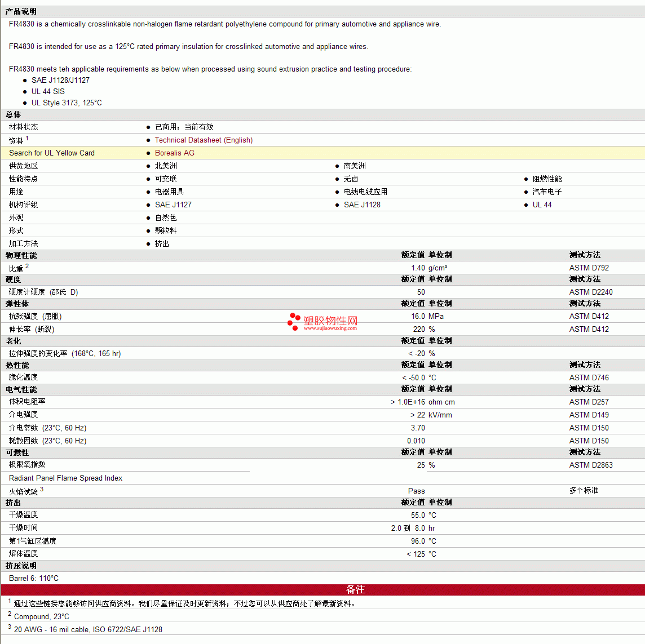Select the flame test 'Pass' value
This screenshot has width=645, height=644.
click(x=416, y=491)
